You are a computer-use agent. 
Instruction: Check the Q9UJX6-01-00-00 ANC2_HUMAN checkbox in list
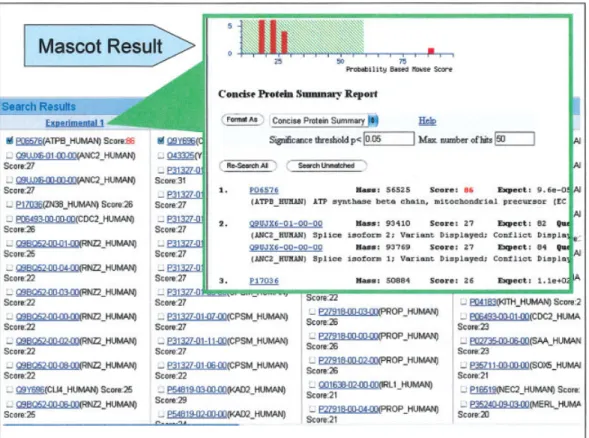pos(10,156)
